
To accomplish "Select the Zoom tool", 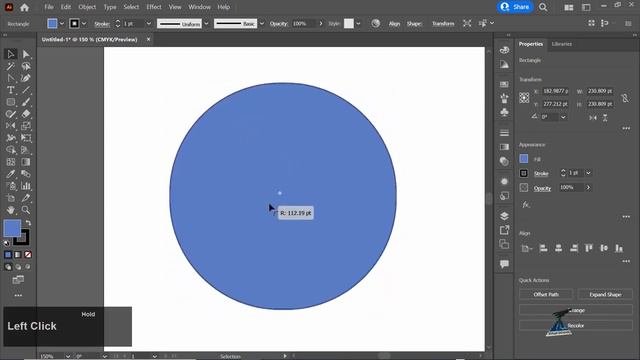I will [x=26, y=210].
